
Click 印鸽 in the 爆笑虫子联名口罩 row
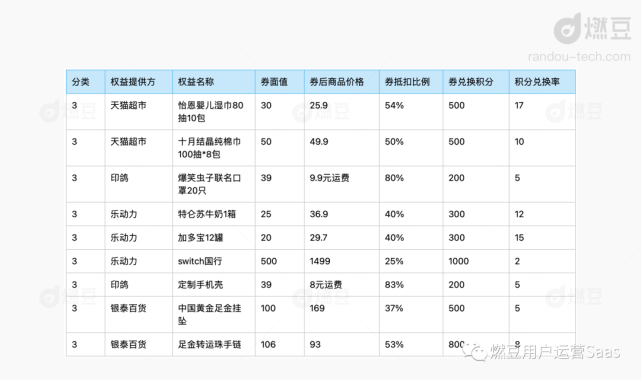pyautogui.click(x=119, y=178)
